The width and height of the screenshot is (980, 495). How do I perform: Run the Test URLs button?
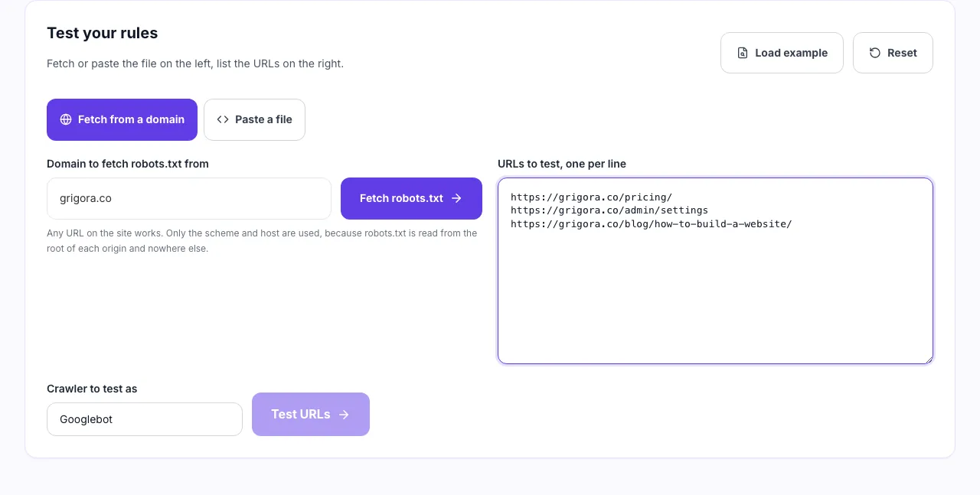[x=311, y=415]
